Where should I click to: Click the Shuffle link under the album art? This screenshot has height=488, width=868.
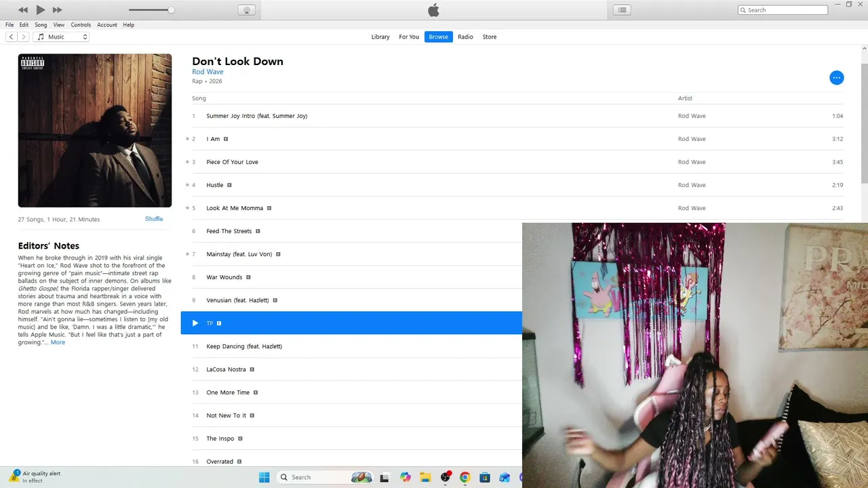154,219
